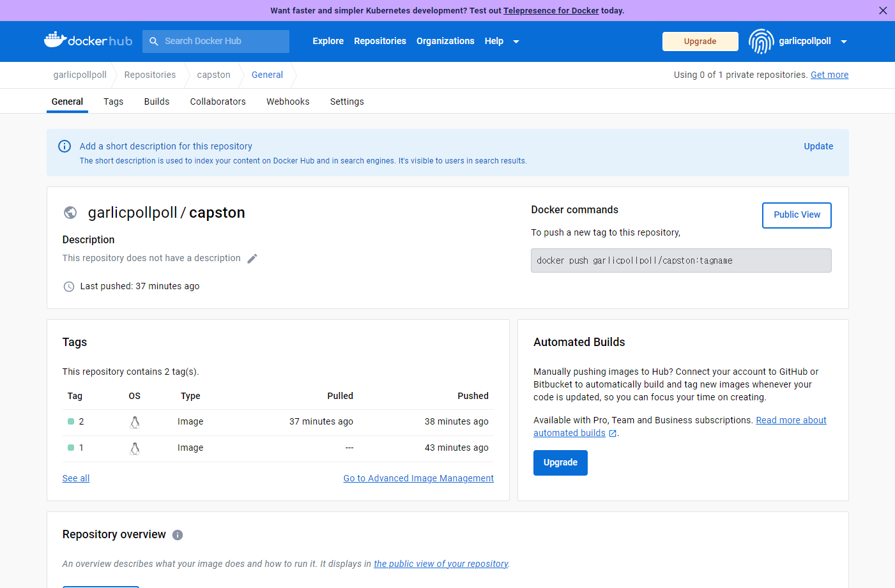Open the Help menu
Screen dimensions: 895x588
click(494, 41)
